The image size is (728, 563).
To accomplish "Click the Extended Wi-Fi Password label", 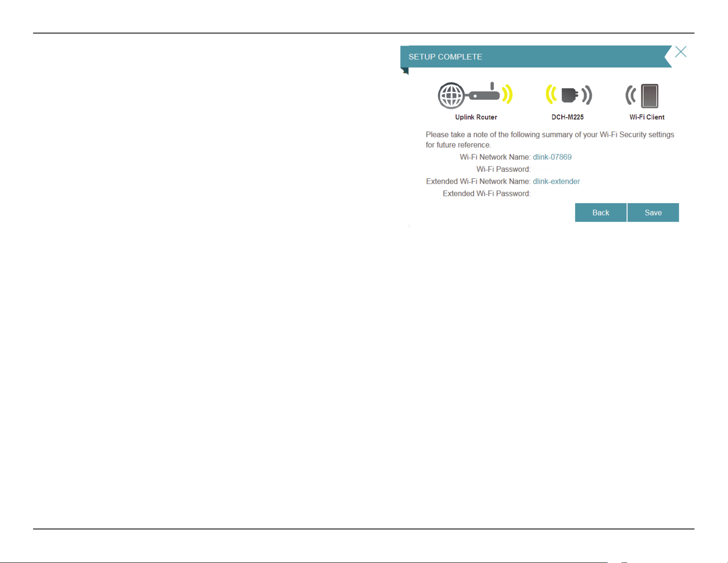I will coord(486,193).
